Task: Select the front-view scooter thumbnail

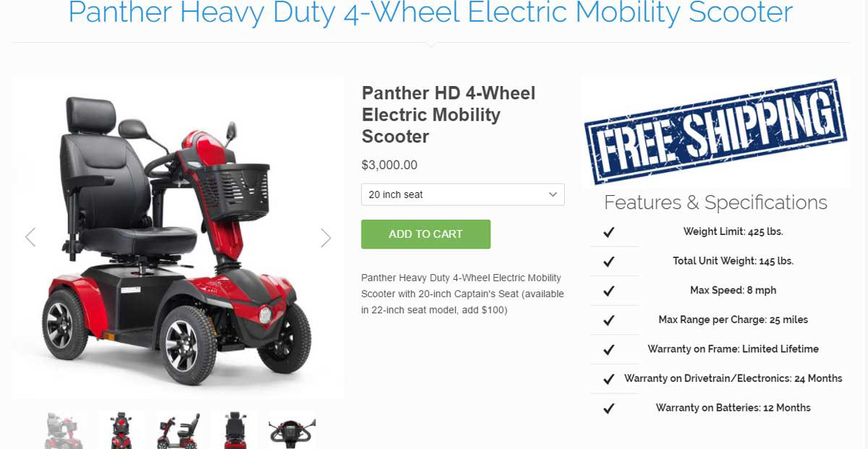Action: click(x=122, y=430)
